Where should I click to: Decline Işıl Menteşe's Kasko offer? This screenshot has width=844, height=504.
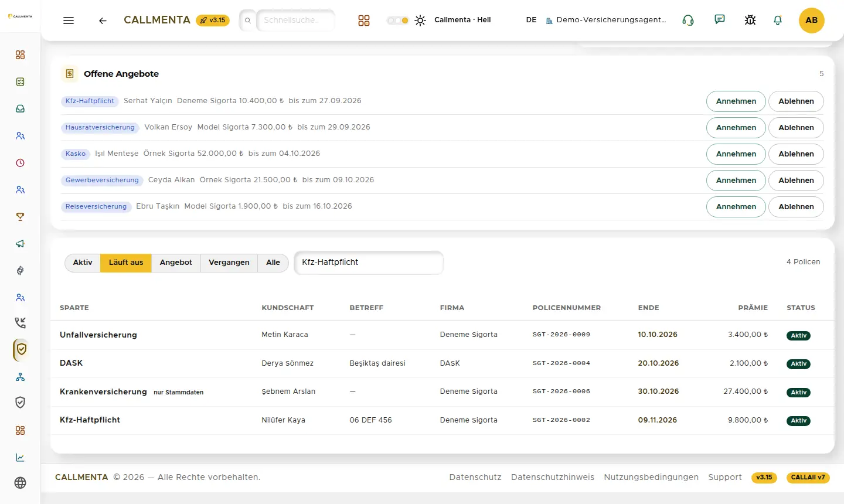[x=796, y=154]
